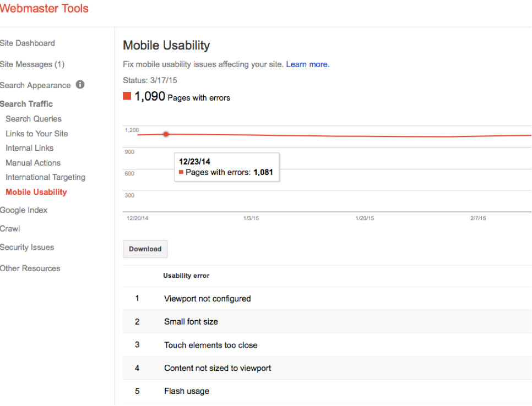
Task: Click the Learn more link
Action: tap(308, 64)
